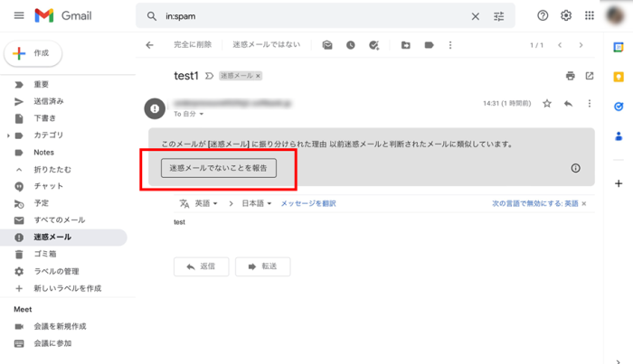Expand recipient details next to To 自分
This screenshot has height=364, width=633.
coord(202,115)
